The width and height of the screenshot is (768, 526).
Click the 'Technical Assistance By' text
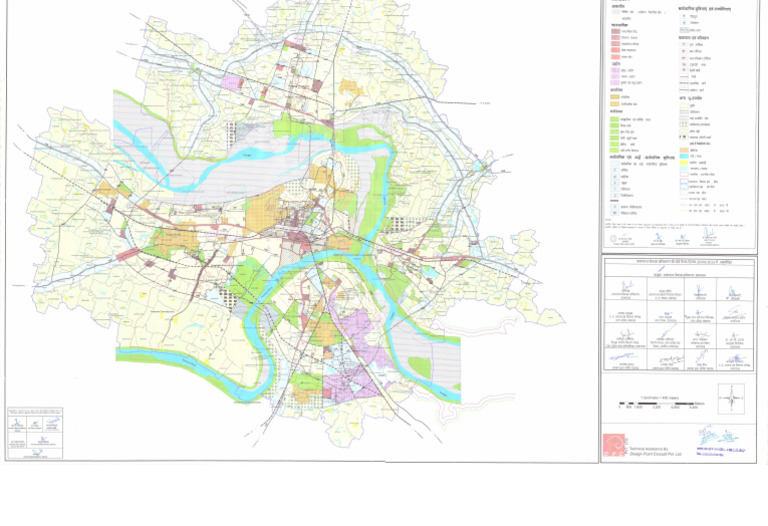[x=651, y=448]
